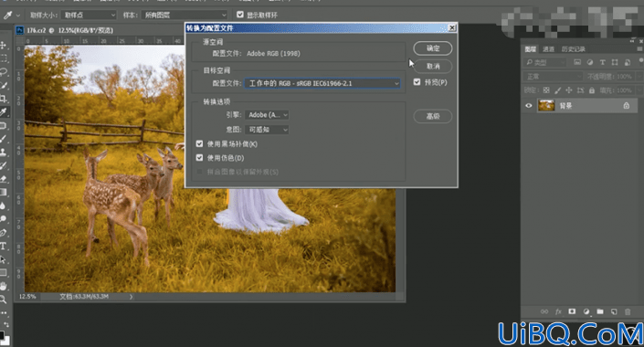Select the History Brush tool

4,165
